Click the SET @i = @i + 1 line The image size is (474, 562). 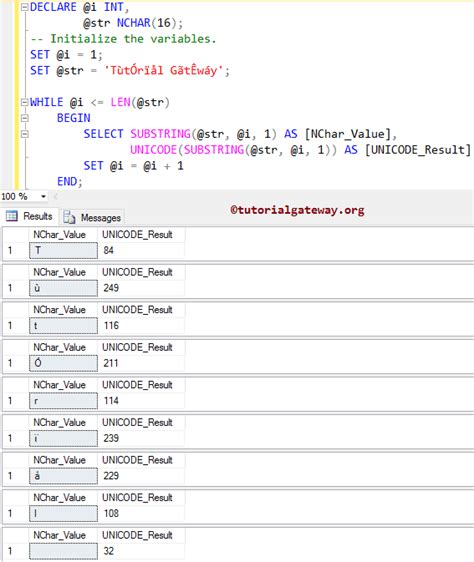click(134, 166)
